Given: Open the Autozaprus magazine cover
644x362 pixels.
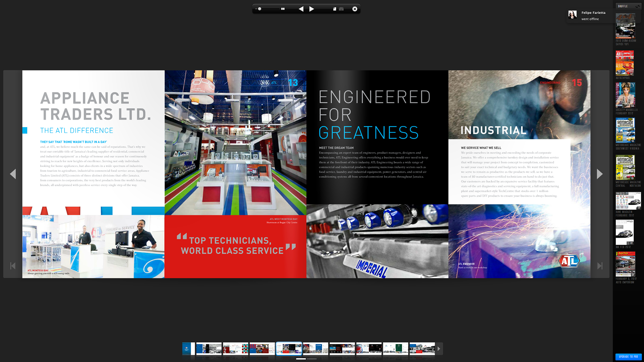Looking at the screenshot, I should (x=625, y=63).
